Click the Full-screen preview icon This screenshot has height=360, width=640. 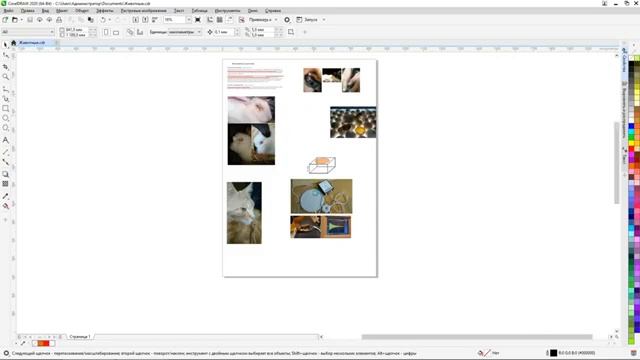198,20
